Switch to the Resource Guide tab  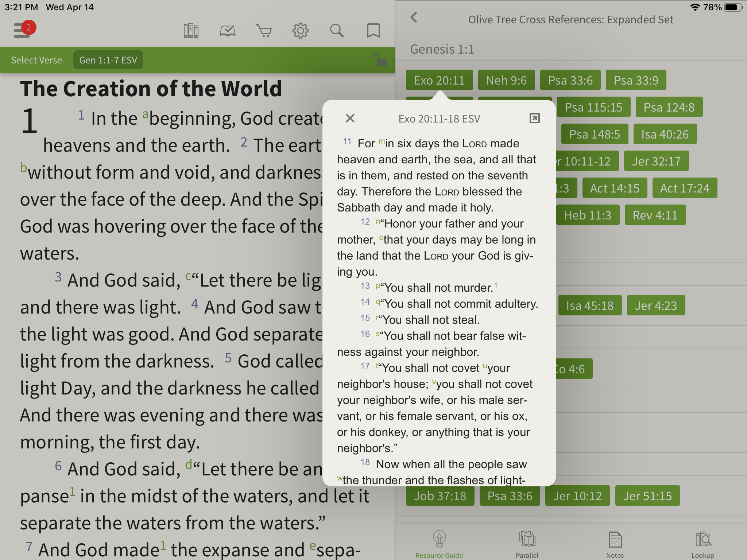pos(439,545)
